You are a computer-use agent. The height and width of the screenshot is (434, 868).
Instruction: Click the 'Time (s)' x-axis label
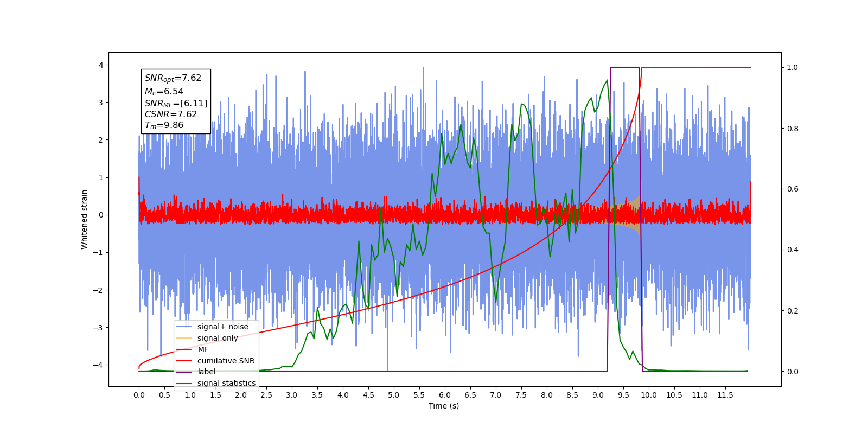coord(444,406)
